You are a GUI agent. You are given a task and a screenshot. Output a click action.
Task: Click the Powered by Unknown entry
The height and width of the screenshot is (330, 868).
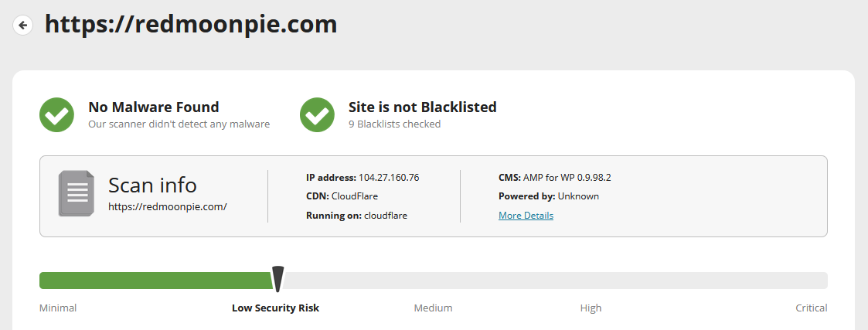pos(549,196)
